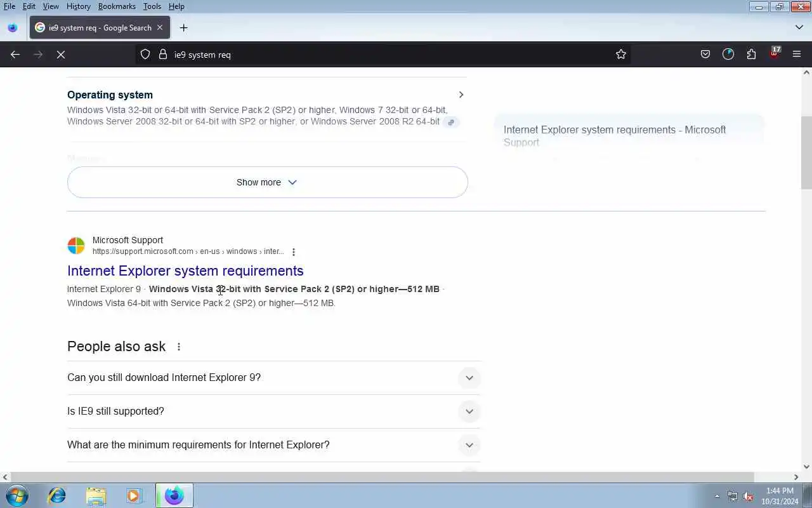Click the support.microsoft.com breadcrumb URL

pyautogui.click(x=188, y=251)
